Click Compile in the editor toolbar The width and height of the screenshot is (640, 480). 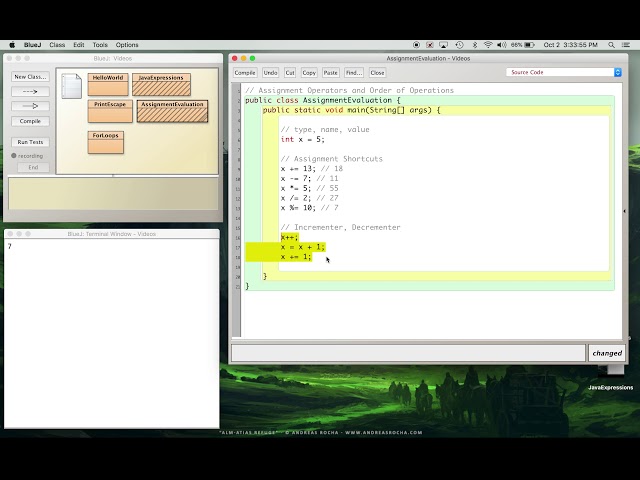(245, 73)
